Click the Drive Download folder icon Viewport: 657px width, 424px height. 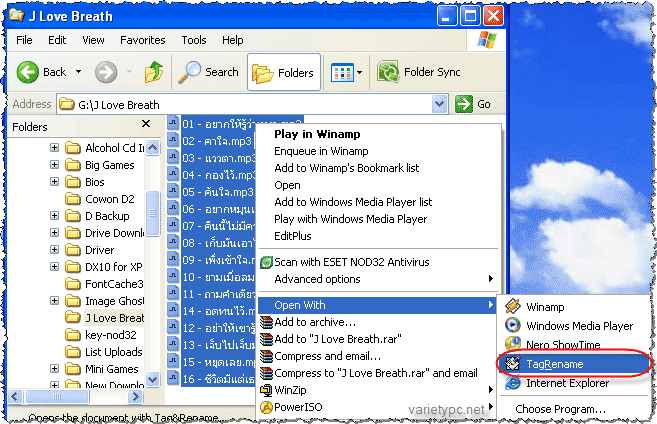point(73,233)
